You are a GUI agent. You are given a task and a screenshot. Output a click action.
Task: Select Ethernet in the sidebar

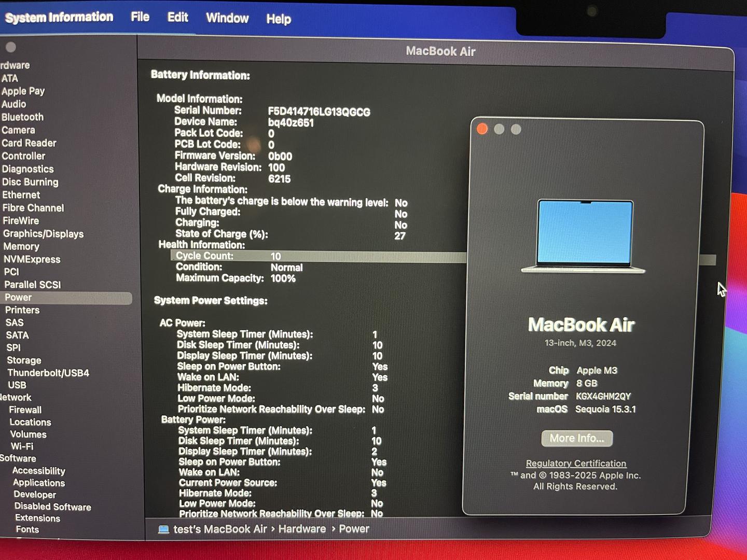coord(21,195)
